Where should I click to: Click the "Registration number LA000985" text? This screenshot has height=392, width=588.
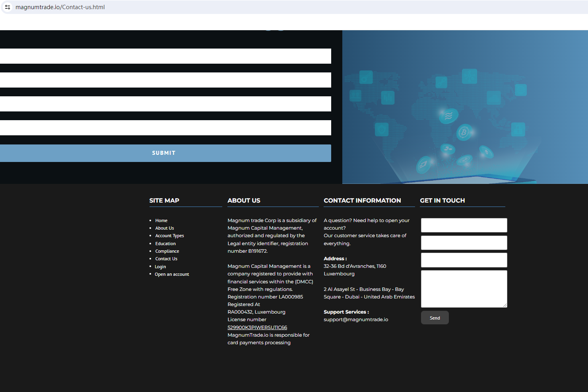pos(265,297)
